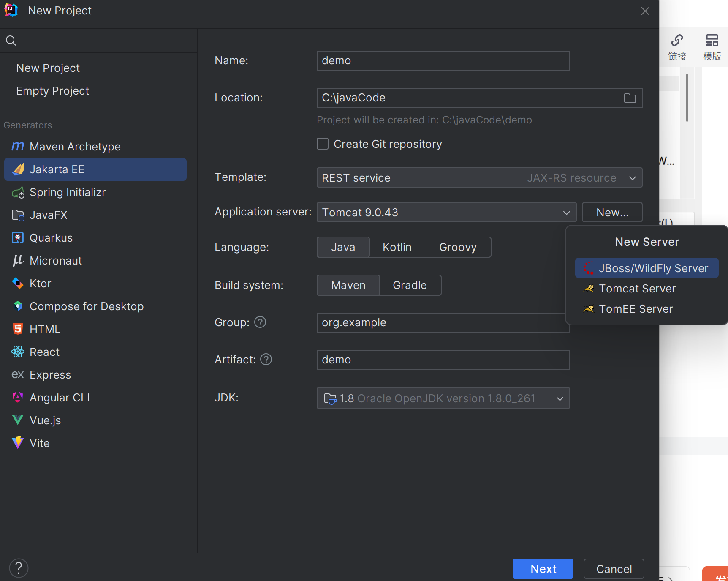Click the JavaFX folder icon
Image resolution: width=728 pixels, height=581 pixels.
pos(18,215)
